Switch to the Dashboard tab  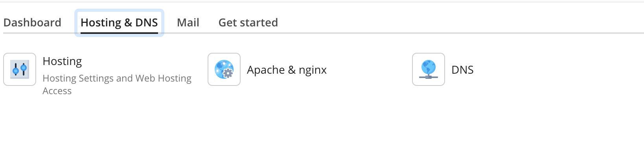32,22
